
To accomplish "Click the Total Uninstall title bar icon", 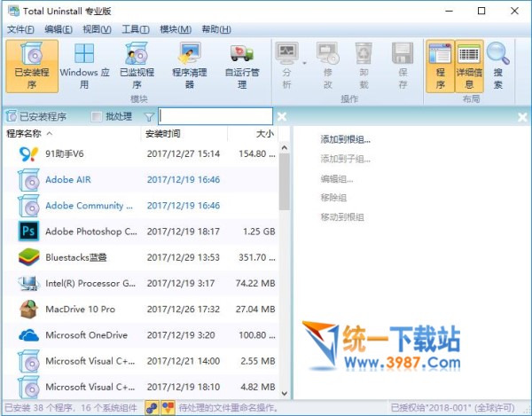I will click(13, 11).
